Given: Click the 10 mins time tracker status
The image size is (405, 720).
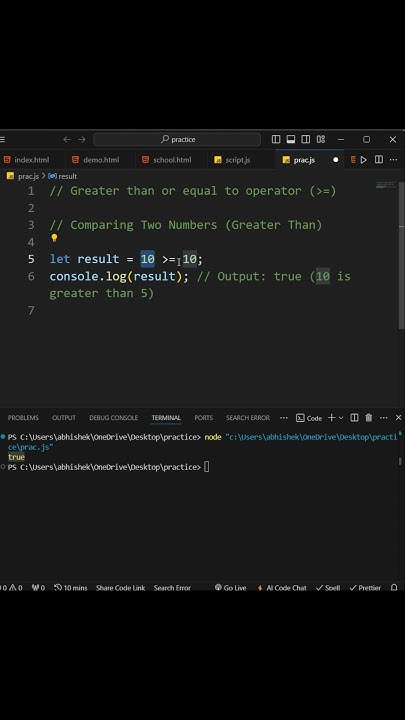Looking at the screenshot, I should tap(70, 588).
